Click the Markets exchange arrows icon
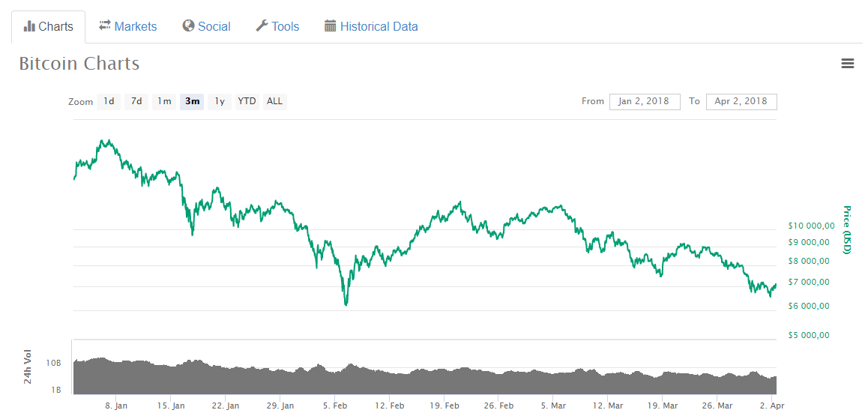The image size is (868, 419). point(105,25)
